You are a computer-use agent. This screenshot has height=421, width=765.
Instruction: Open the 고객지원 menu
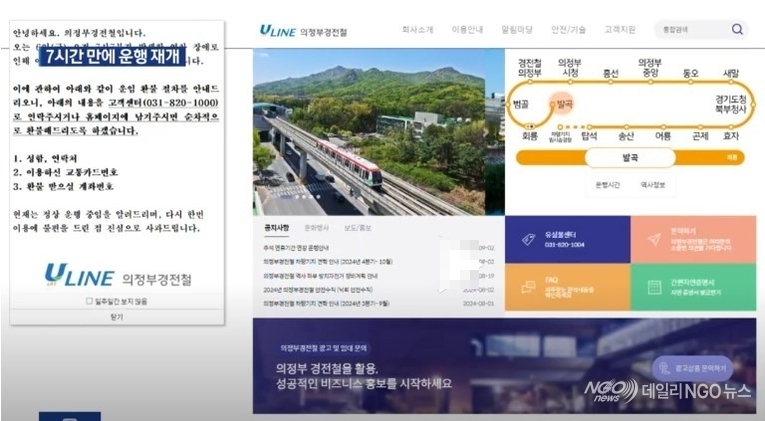(x=620, y=30)
